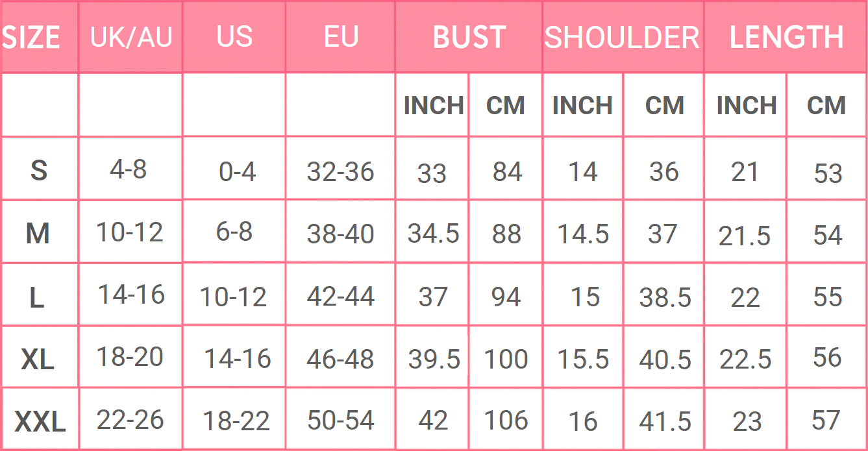Select the 39.5 bust inch cell for XL
The height and width of the screenshot is (451, 868).
point(434,360)
